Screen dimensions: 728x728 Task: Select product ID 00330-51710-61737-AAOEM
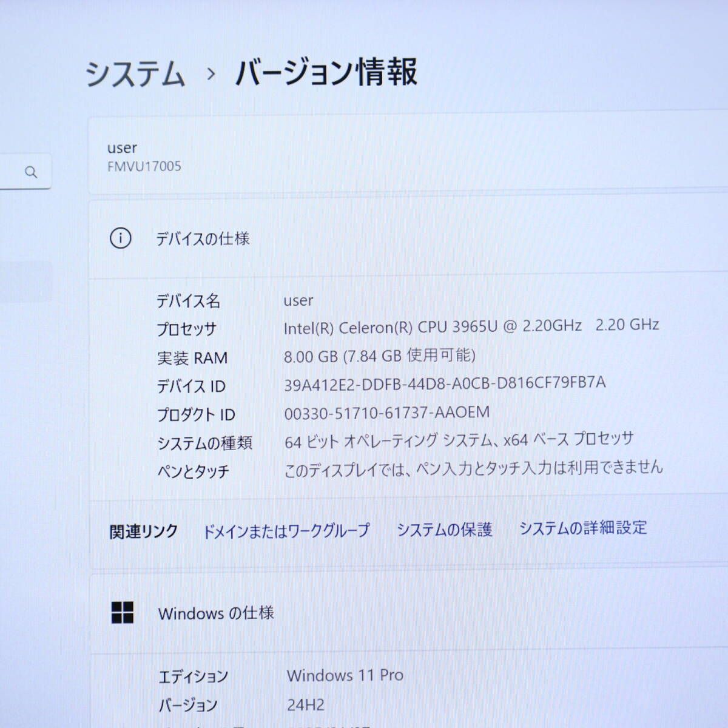coord(386,413)
